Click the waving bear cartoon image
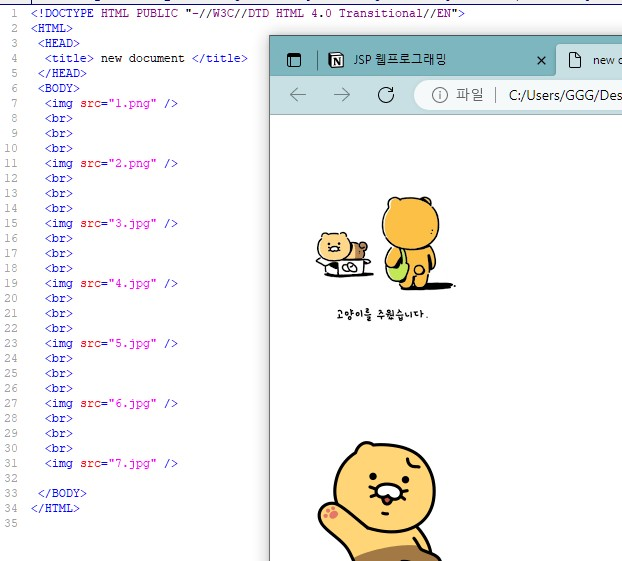The width and height of the screenshot is (622, 561). point(382,501)
